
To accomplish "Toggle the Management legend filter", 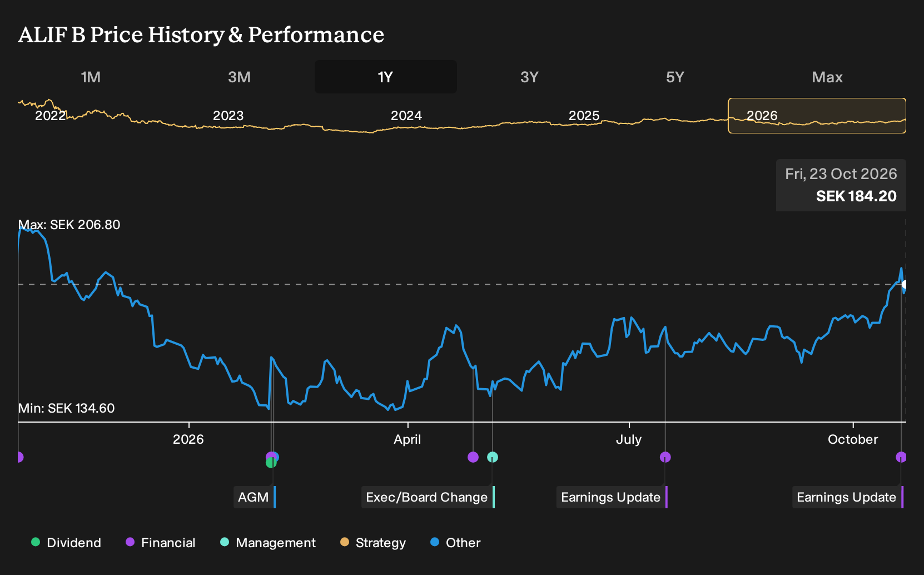I will click(268, 543).
